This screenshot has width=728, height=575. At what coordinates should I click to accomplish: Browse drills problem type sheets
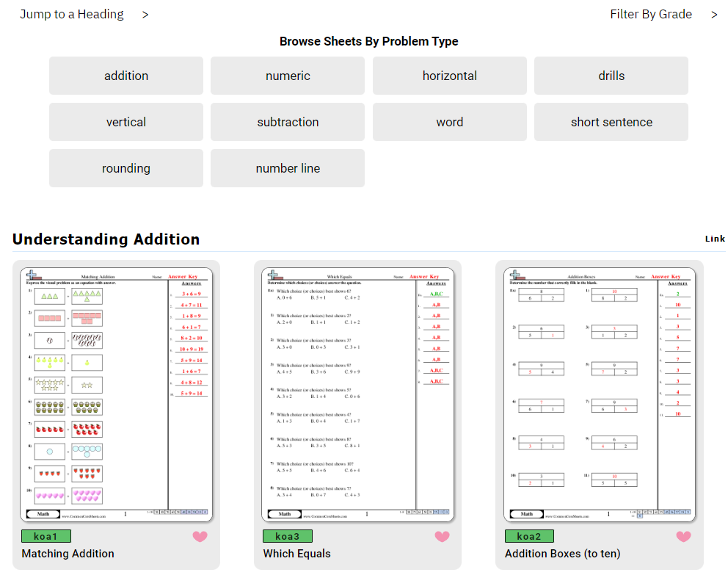(611, 76)
